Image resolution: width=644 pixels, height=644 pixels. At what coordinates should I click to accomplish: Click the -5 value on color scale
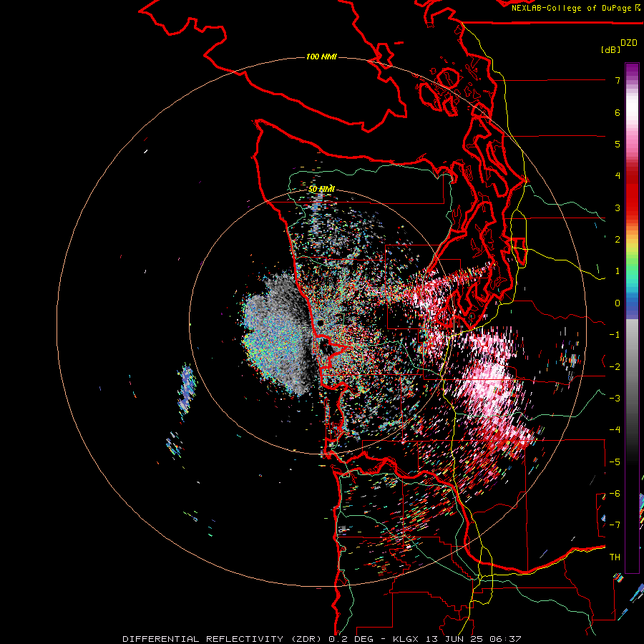[615, 462]
